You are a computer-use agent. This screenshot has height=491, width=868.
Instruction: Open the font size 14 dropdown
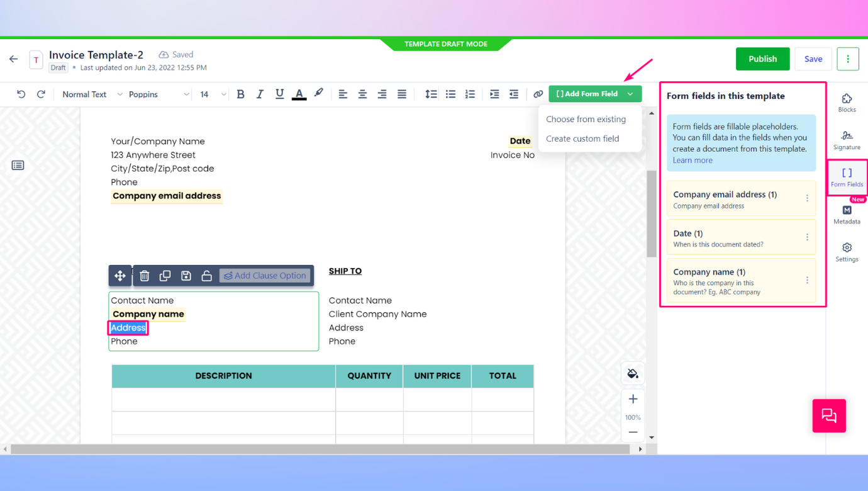[213, 94]
